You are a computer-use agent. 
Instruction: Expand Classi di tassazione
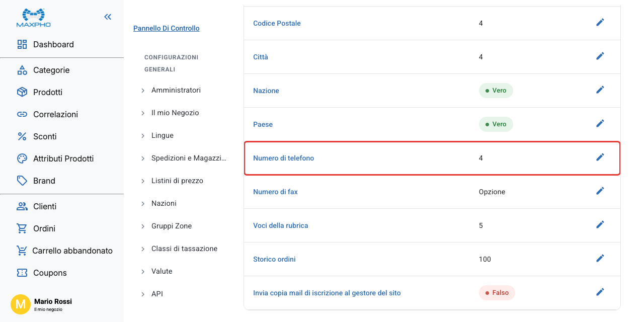143,249
